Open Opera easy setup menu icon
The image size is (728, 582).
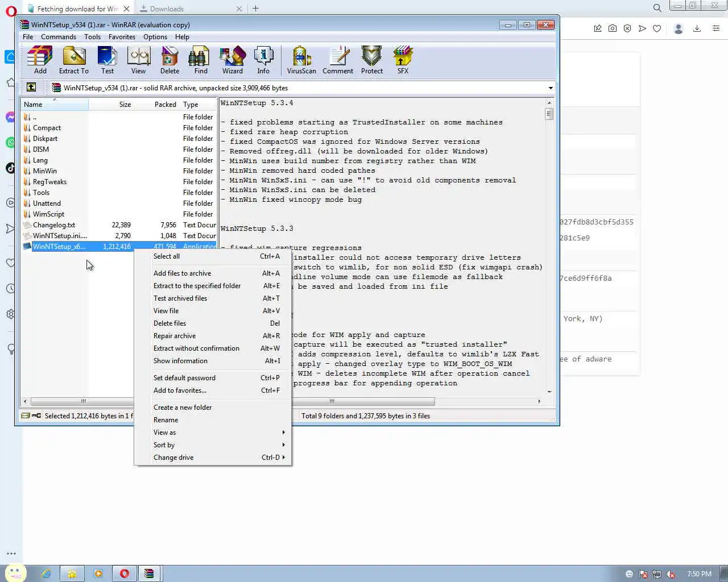[x=716, y=28]
